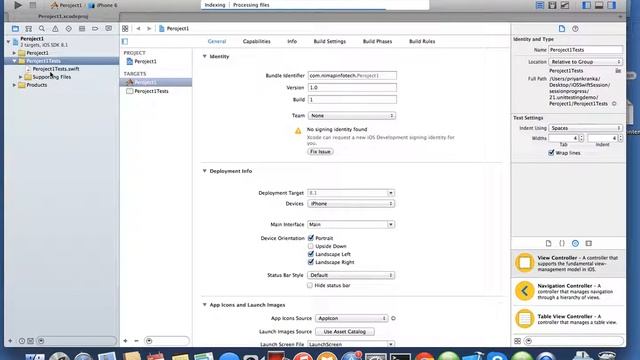Go forward in editor history
This screenshot has height=360, width=640.
[x=149, y=29]
